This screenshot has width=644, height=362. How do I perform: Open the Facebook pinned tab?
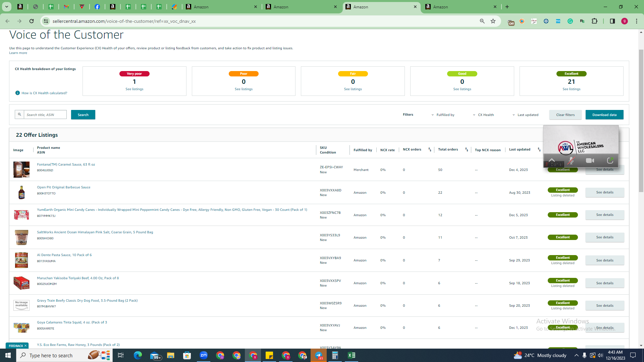[97, 7]
